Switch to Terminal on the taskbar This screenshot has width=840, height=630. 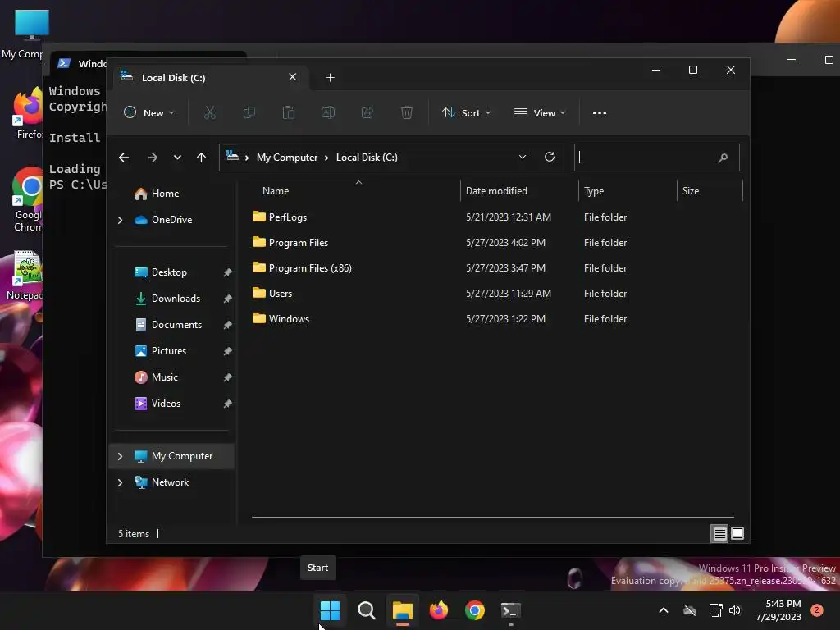tap(510, 610)
